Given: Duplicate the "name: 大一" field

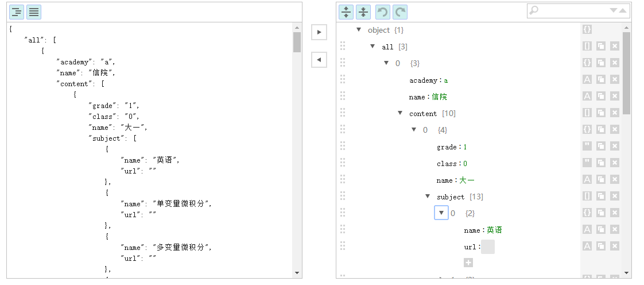Looking at the screenshot, I should [601, 180].
